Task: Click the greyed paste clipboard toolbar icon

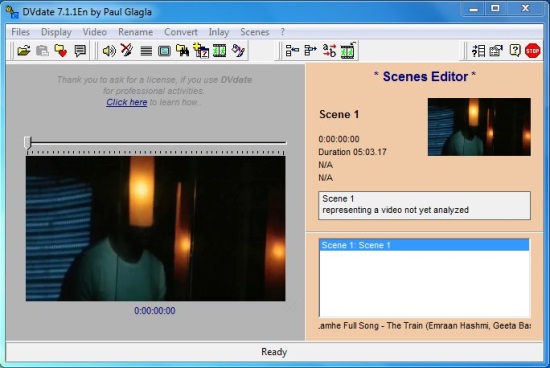Action: point(42,51)
